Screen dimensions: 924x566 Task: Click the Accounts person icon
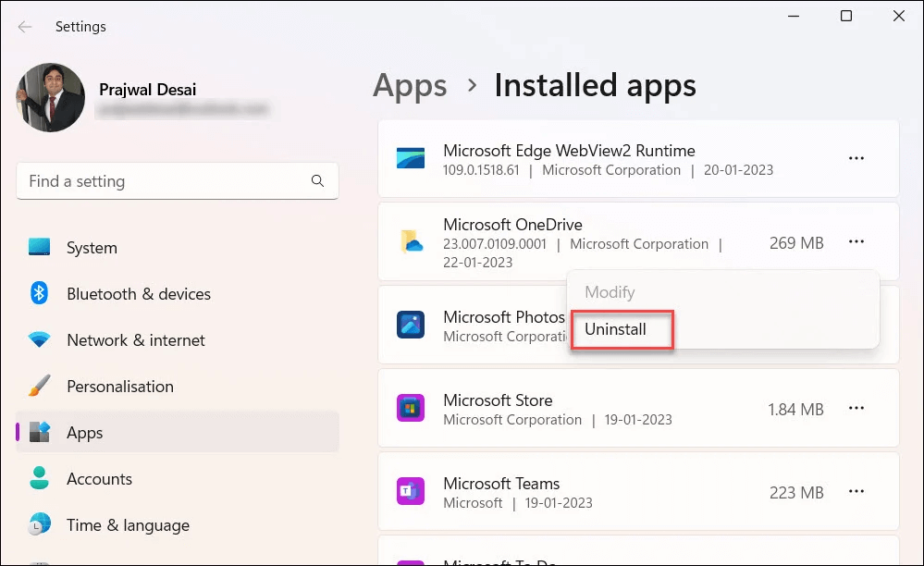click(x=39, y=479)
